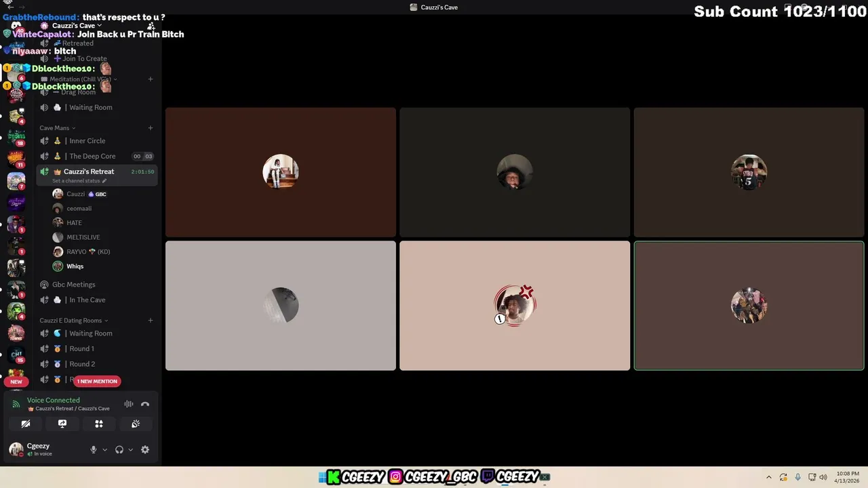Join The Deep Core voice channel
The height and width of the screenshot is (488, 868).
97,157
